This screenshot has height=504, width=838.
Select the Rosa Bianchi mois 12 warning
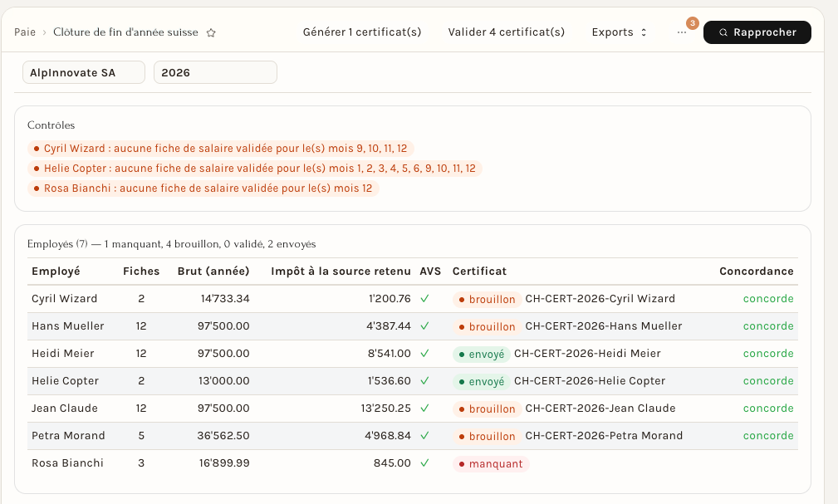pyautogui.click(x=203, y=188)
